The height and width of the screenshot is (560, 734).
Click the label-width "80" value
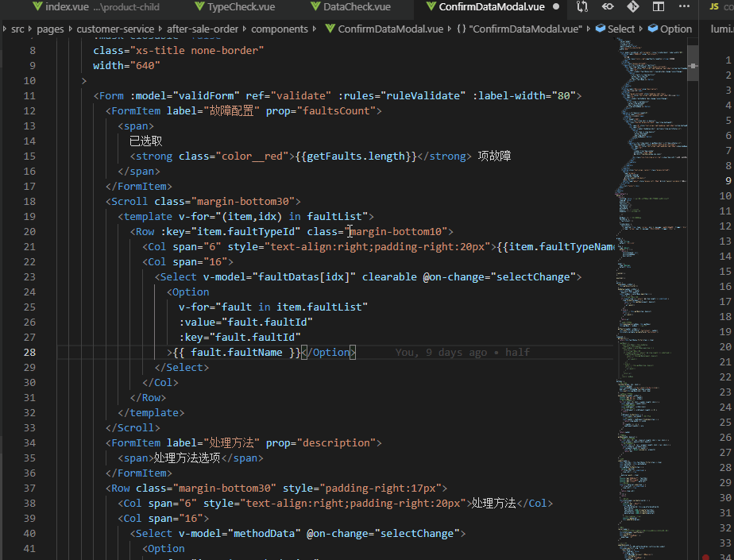tap(564, 95)
